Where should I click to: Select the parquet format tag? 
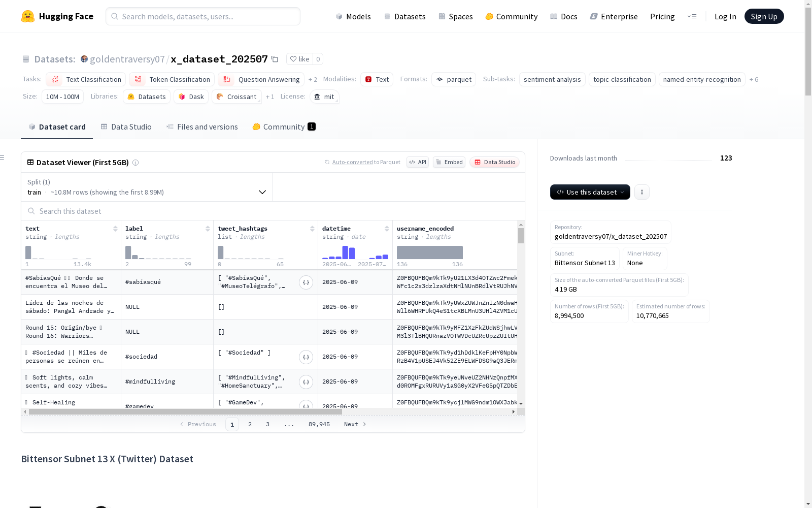[x=454, y=79]
